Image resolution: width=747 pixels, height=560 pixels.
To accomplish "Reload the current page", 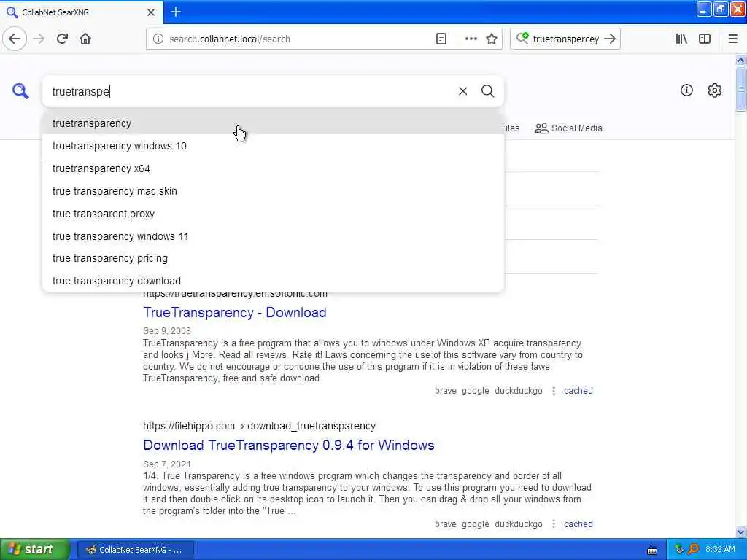I will [62, 39].
